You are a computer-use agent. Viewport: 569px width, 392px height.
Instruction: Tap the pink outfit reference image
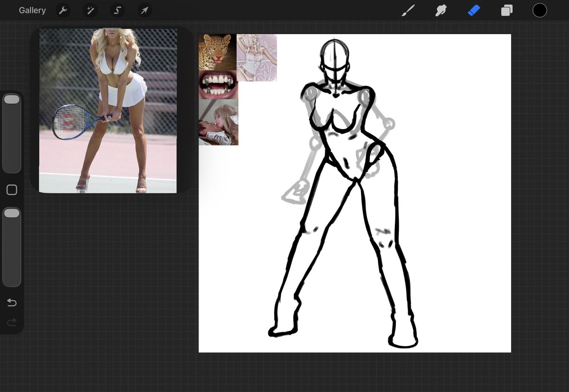pos(257,57)
